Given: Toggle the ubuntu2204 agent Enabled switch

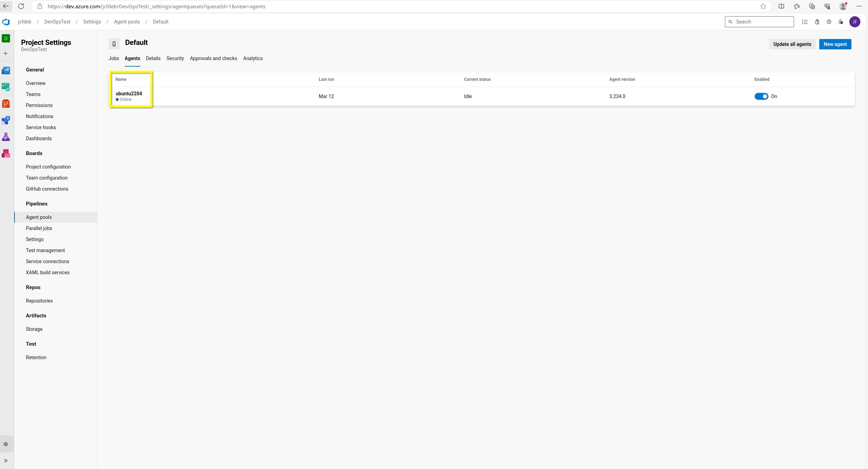Looking at the screenshot, I should [761, 96].
